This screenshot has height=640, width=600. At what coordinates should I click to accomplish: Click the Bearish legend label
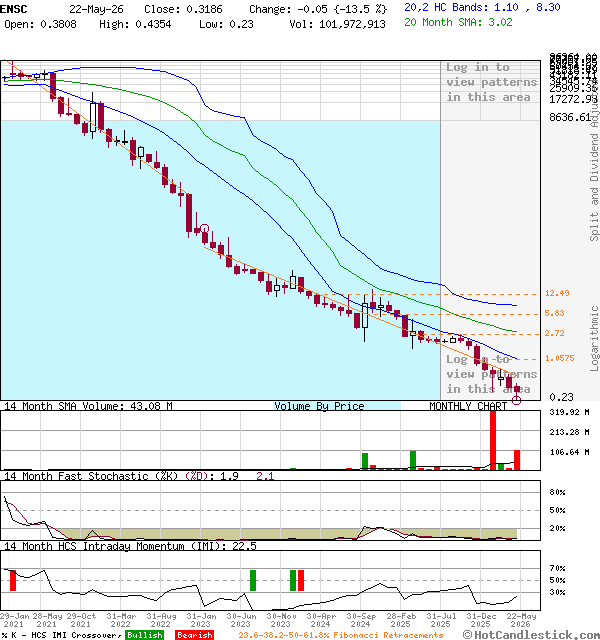(x=195, y=635)
